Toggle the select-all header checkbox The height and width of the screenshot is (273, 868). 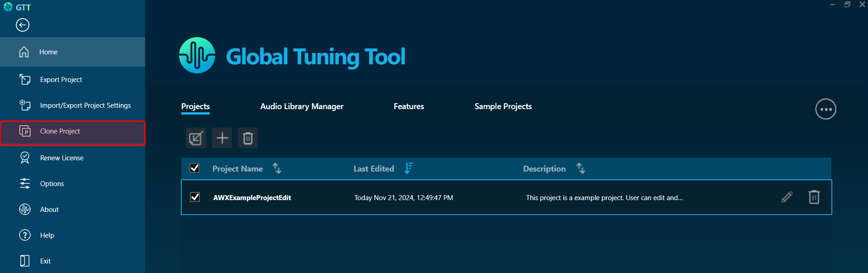point(194,168)
